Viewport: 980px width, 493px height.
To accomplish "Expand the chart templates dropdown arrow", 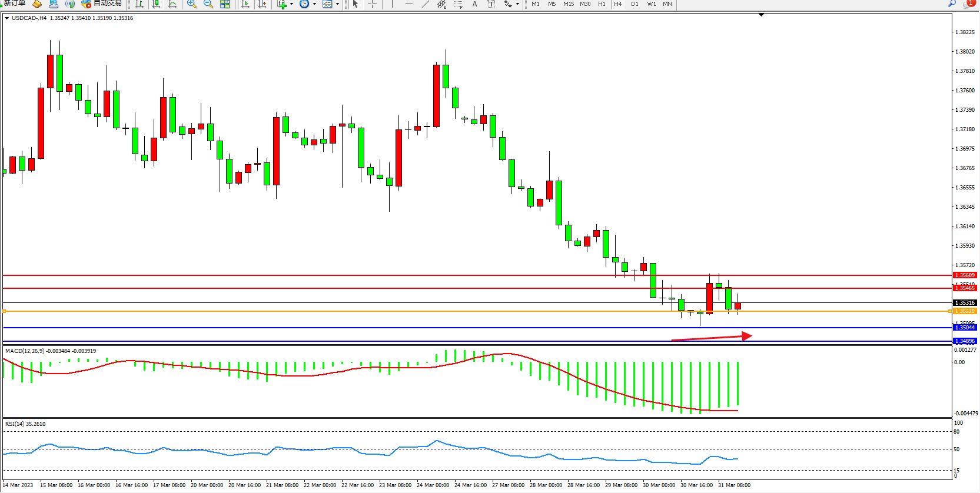I will click(x=337, y=4).
